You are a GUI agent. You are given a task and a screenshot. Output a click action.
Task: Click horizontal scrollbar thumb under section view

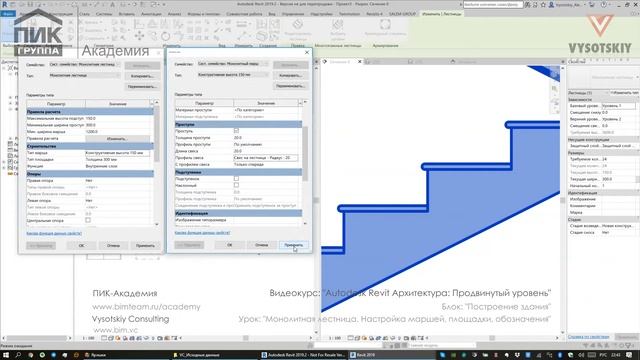(492, 338)
